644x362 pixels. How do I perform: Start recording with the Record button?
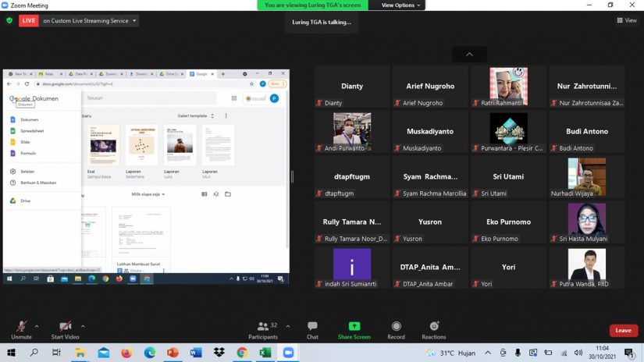[396, 328]
